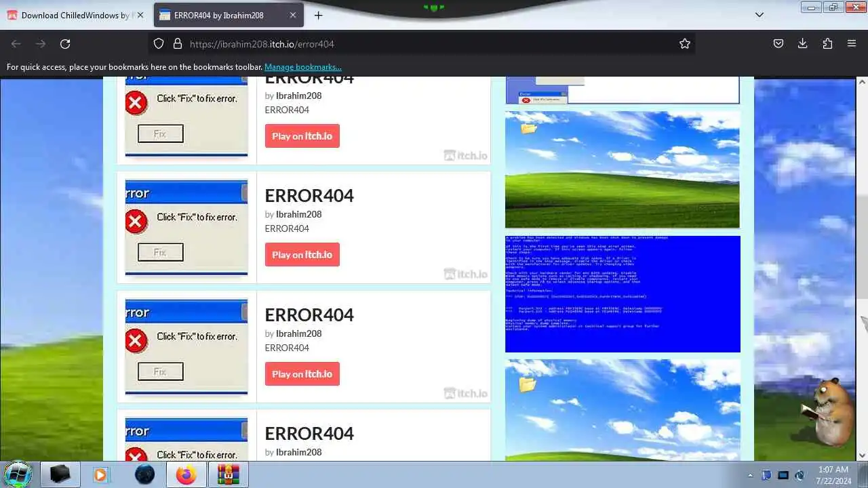868x488 pixels.
Task: Open the tracking protection shield icon
Action: pos(159,43)
